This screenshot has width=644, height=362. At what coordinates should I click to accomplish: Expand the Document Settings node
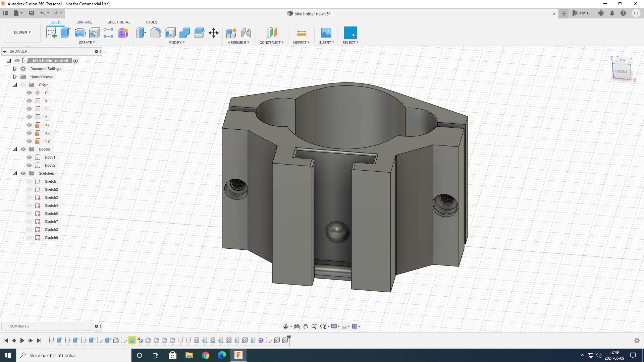tap(15, 69)
